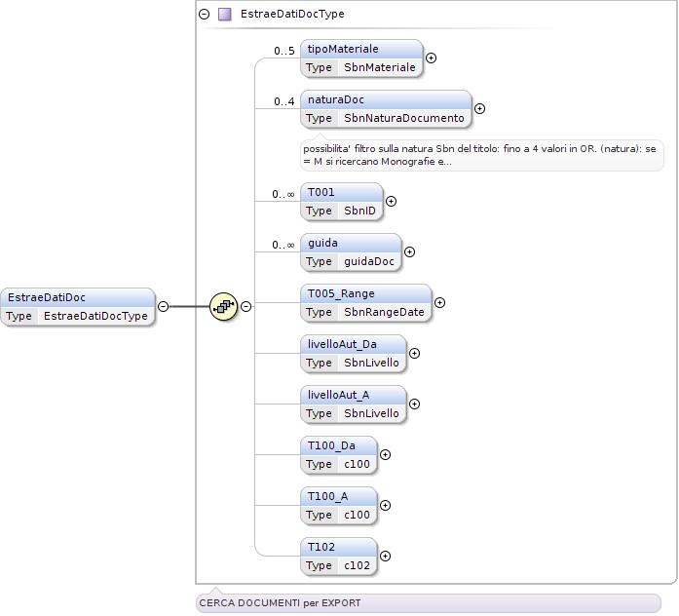Click the SbnID type value
This screenshot has width=679, height=616.
[359, 211]
